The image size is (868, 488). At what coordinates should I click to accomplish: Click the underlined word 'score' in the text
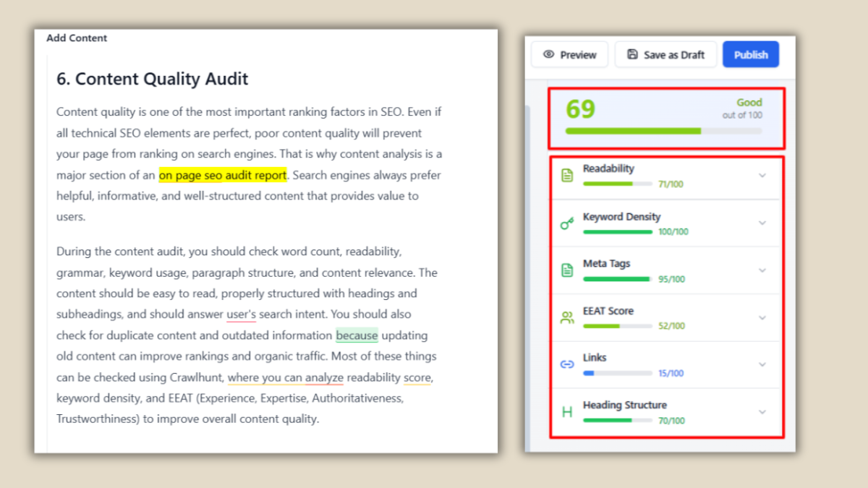(x=417, y=377)
